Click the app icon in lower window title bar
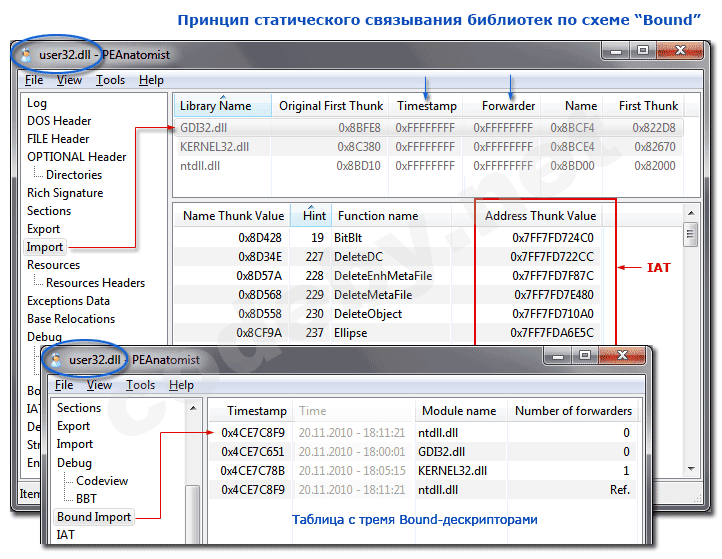The height and width of the screenshot is (559, 722). point(56,361)
